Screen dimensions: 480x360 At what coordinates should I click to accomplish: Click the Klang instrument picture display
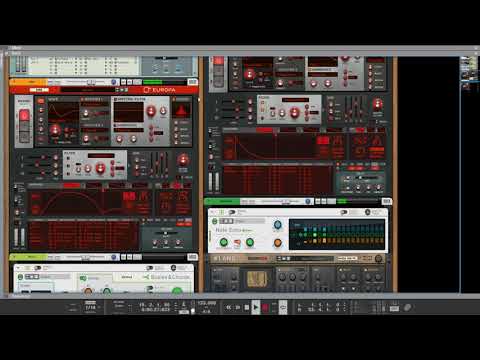pyautogui.click(x=257, y=279)
